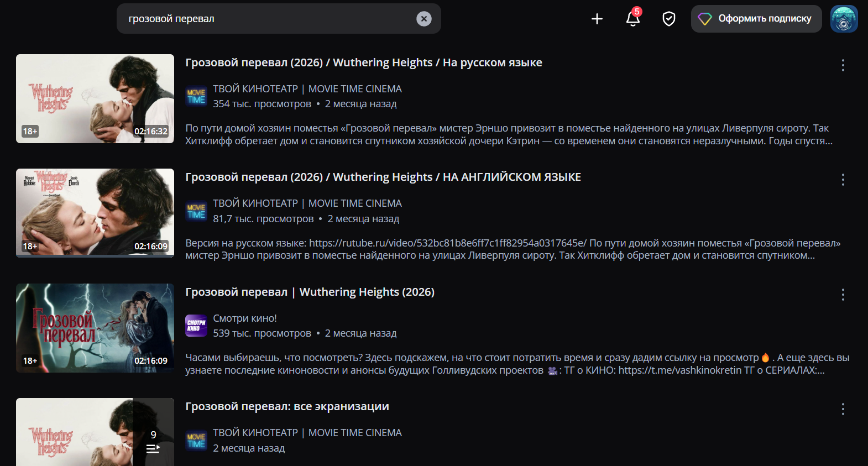Image resolution: width=868 pixels, height=466 pixels.
Task: Click the Movie Time channel avatar of first result
Action: [x=196, y=96]
